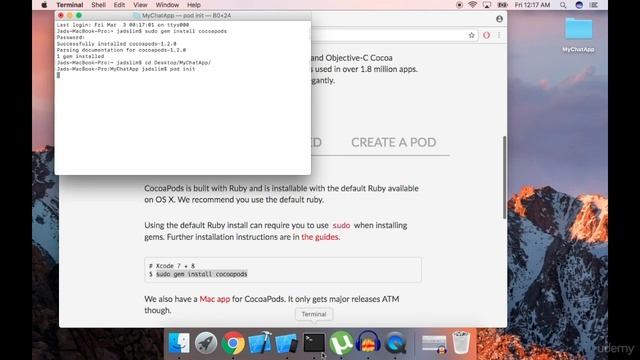Click the Chrome profile avatar icon
Image resolution: width=640 pixels, height=360 pixels.
(499, 19)
